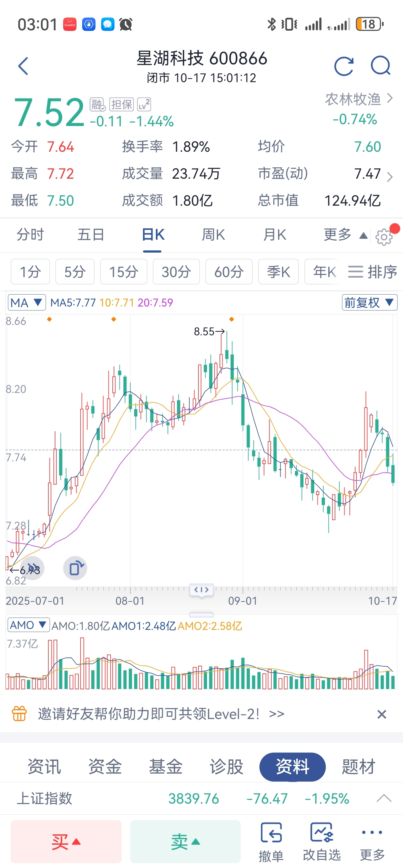Open the MA indicator dropdown
The height and width of the screenshot is (868, 403).
click(27, 302)
